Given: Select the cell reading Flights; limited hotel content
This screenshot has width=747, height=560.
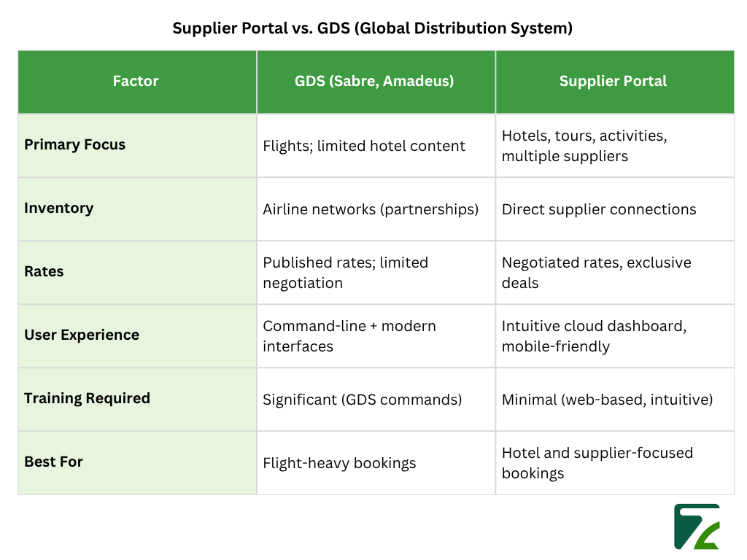Looking at the screenshot, I should [x=363, y=145].
